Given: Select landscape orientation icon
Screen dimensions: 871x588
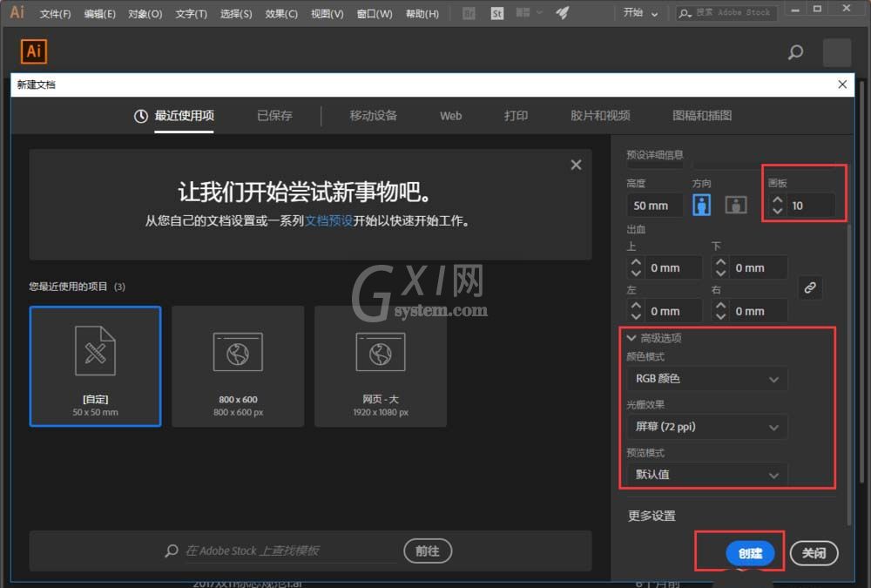Looking at the screenshot, I should tap(736, 205).
